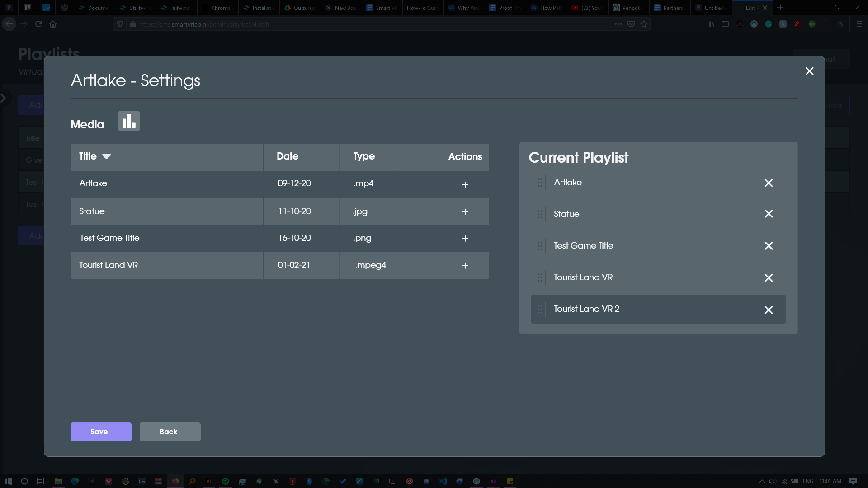Remove Test Game Title from Current Playlist
This screenshot has width=868, height=488.
point(769,246)
